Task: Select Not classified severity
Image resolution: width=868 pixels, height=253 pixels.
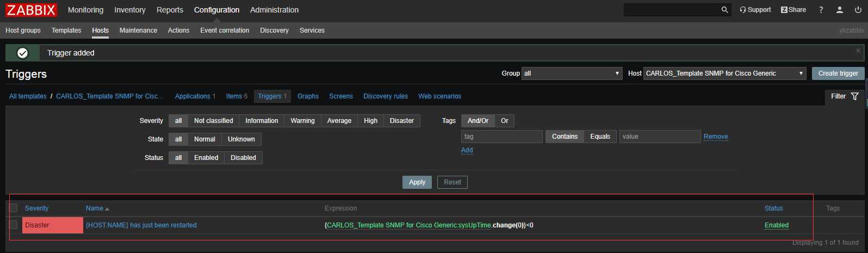Action: click(x=214, y=121)
